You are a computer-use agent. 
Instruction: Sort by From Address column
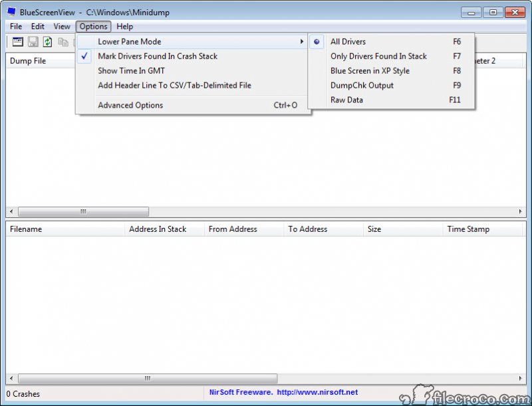(244, 229)
